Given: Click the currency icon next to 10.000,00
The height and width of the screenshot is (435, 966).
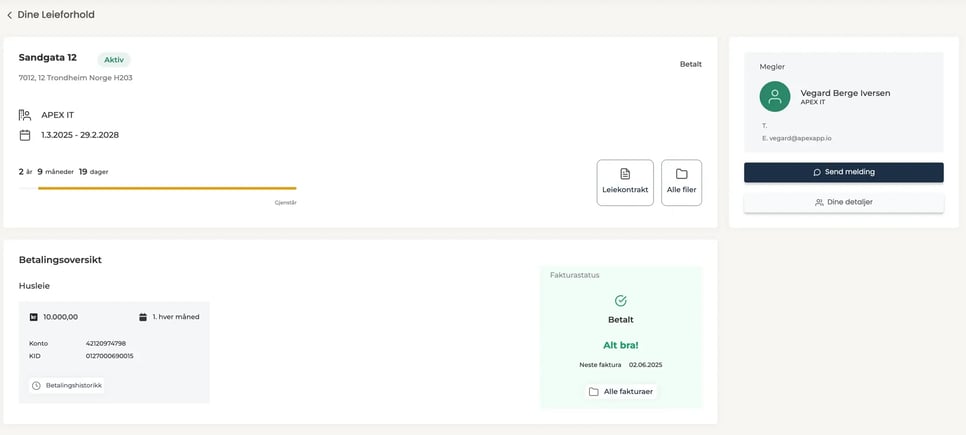Looking at the screenshot, I should (34, 317).
